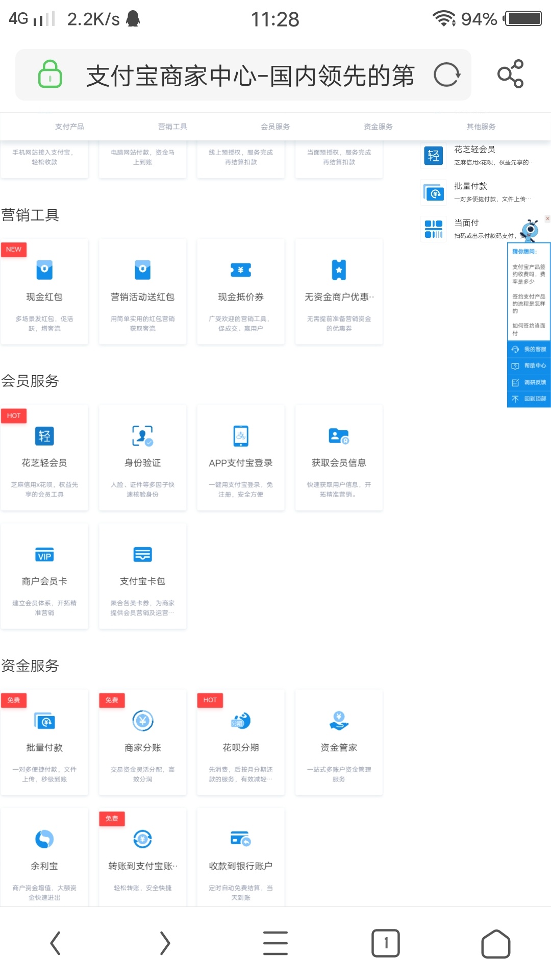Open the share icon in browser bar
Image resolution: width=551 pixels, height=980 pixels.
tap(511, 74)
